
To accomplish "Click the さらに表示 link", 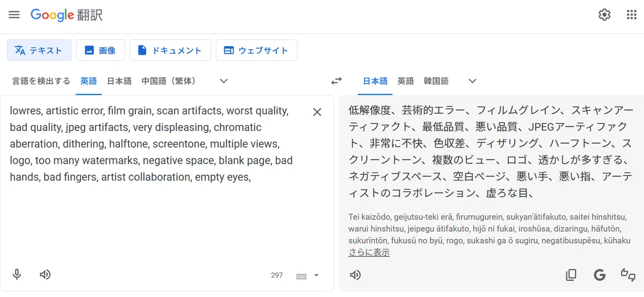I will pos(369,252).
